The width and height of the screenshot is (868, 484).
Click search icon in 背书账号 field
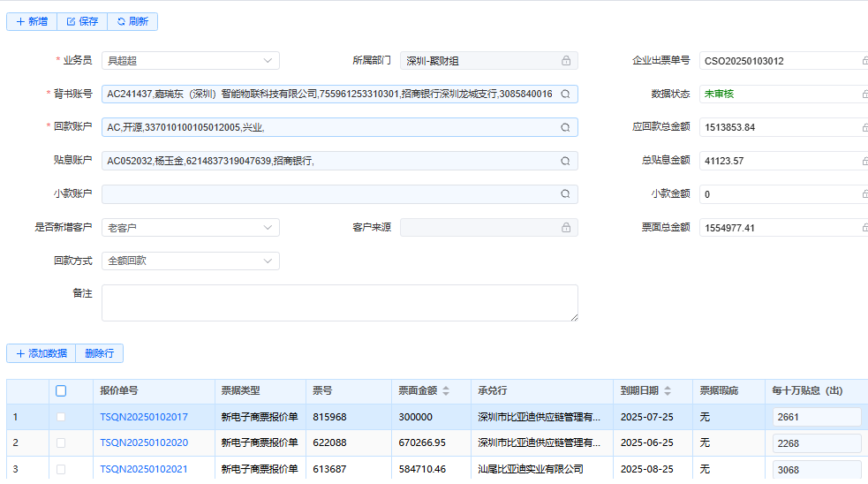565,94
